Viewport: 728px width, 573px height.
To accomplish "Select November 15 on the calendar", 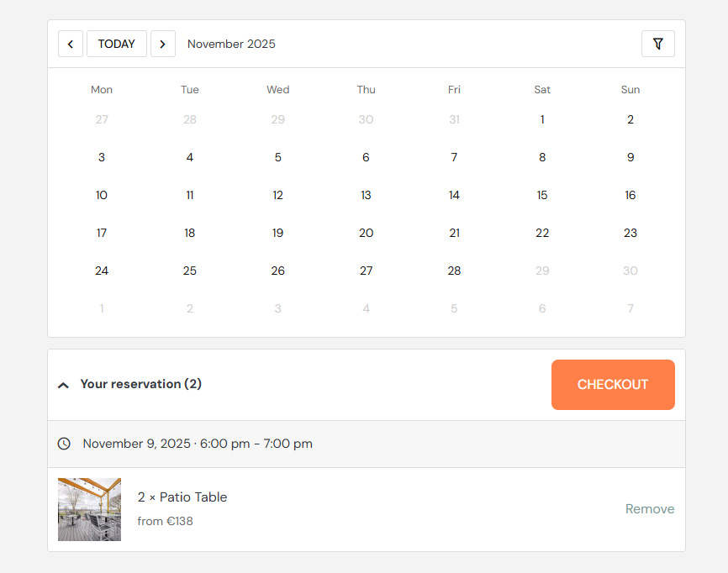I will (x=542, y=195).
